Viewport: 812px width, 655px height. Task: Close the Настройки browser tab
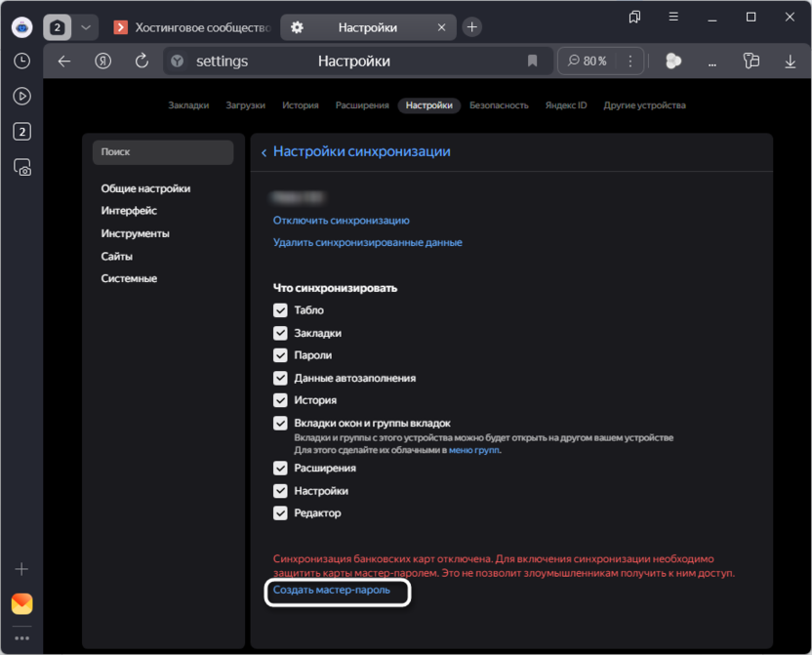441,27
